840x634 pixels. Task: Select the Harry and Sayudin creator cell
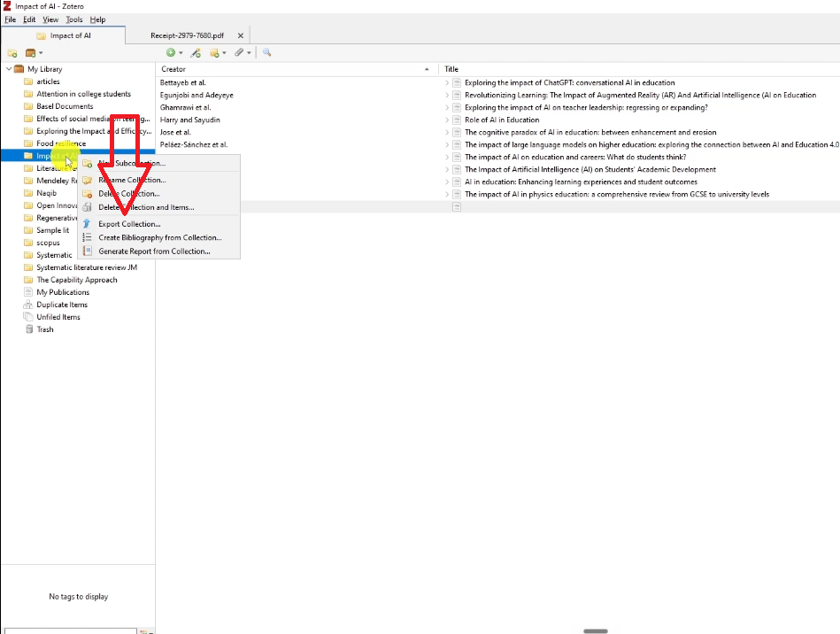(189, 120)
